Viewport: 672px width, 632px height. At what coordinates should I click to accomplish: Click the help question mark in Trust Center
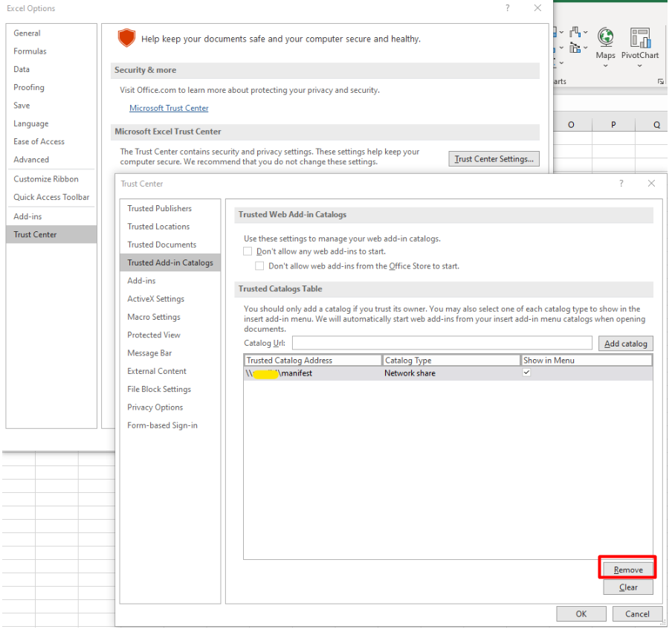click(621, 184)
